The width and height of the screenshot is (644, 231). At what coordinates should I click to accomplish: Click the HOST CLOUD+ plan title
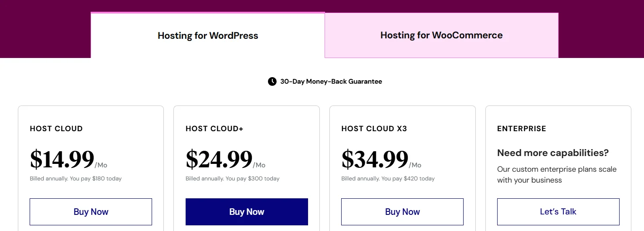pos(214,129)
